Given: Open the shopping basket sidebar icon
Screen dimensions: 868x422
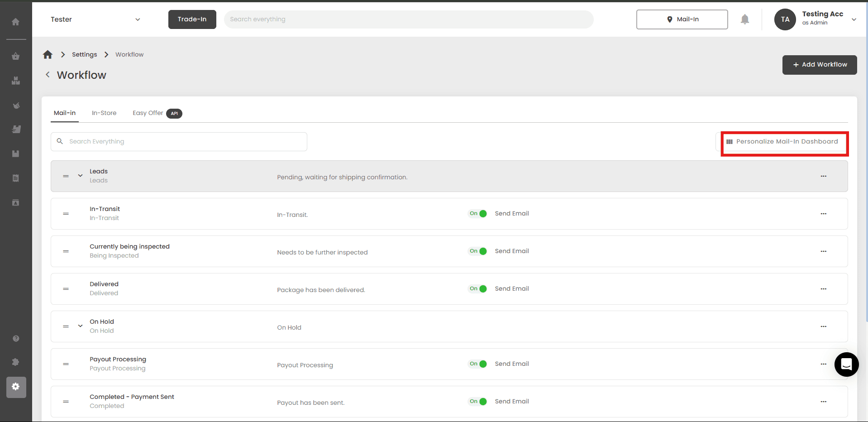Looking at the screenshot, I should [x=16, y=56].
